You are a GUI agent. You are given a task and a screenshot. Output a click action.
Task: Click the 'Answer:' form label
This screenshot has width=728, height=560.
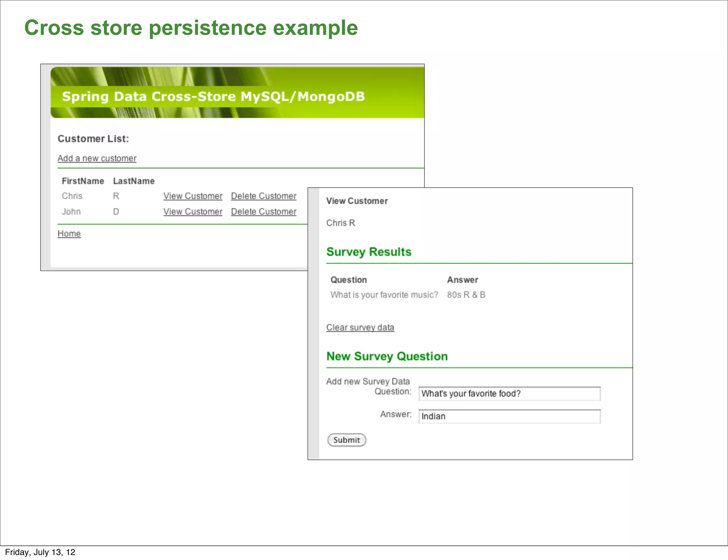(x=396, y=414)
